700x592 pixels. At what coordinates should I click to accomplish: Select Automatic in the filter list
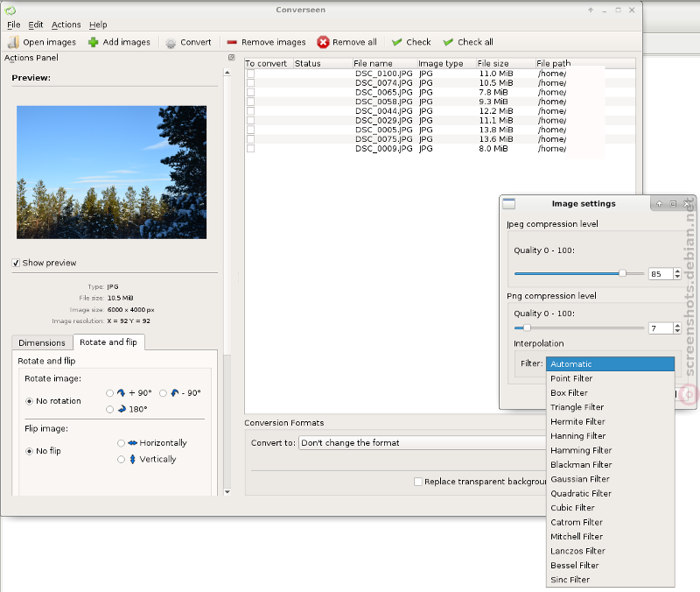tap(610, 364)
